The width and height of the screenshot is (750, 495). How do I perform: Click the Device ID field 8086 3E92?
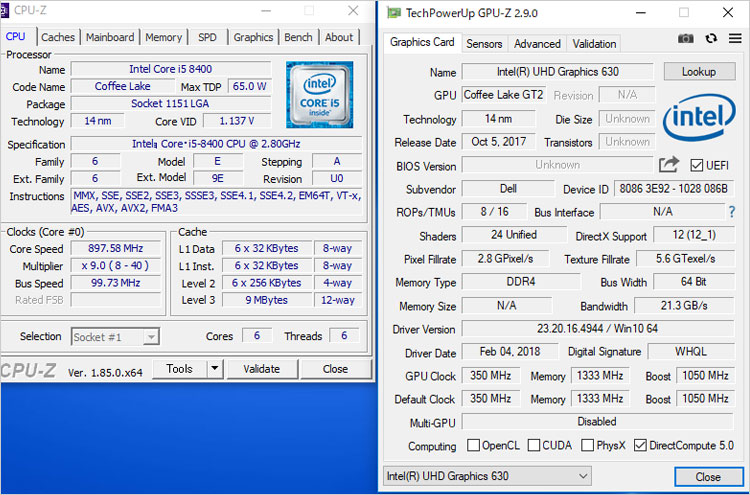pos(673,189)
